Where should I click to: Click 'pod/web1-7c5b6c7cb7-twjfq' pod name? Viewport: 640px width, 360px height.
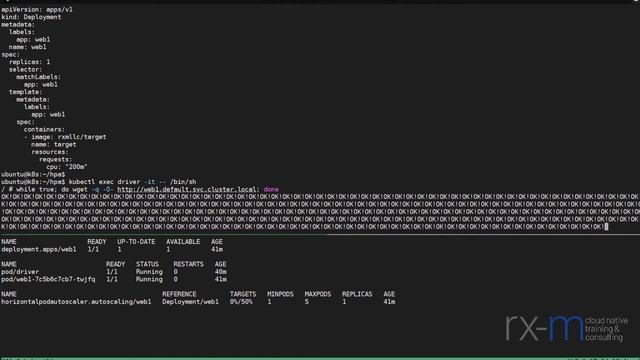coord(48,280)
